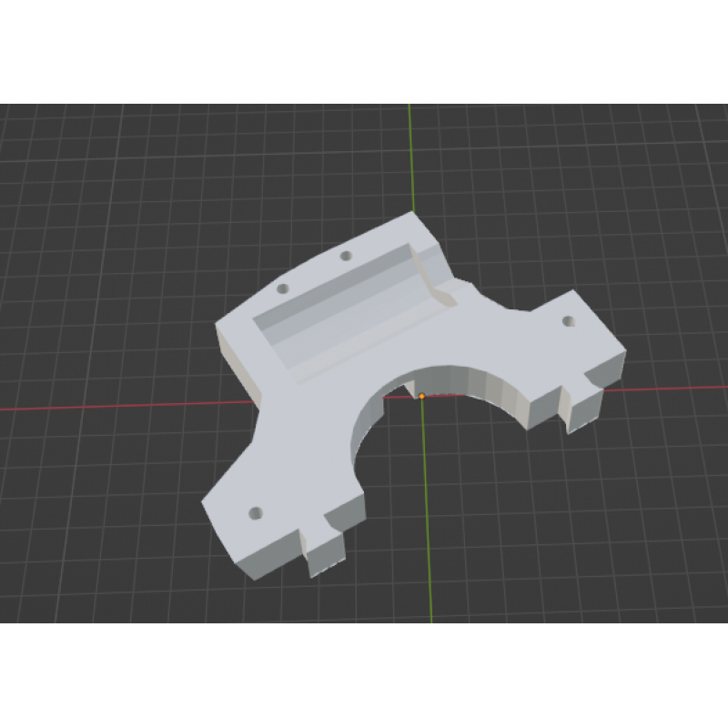The width and height of the screenshot is (728, 728).
Task: Click the screw hole on the right arm
Action: point(569,321)
